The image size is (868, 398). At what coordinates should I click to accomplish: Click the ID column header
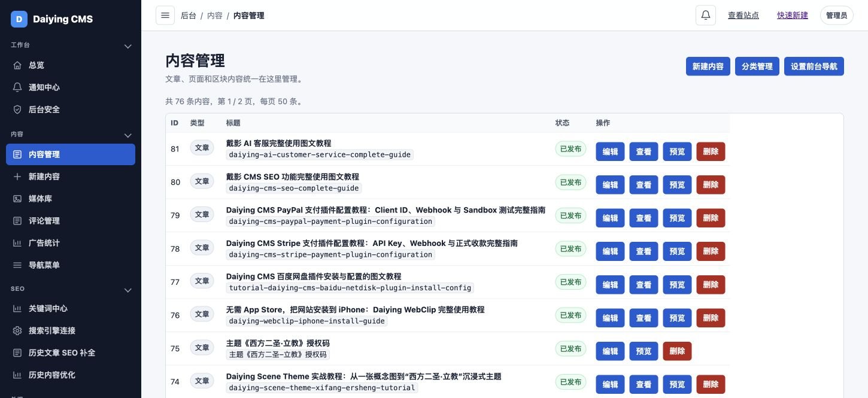pyautogui.click(x=174, y=123)
